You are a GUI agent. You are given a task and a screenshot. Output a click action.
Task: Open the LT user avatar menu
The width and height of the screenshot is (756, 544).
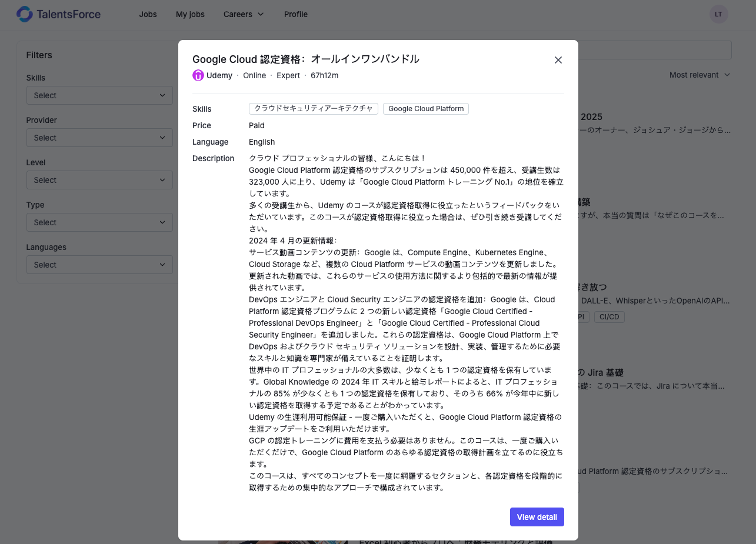(718, 14)
